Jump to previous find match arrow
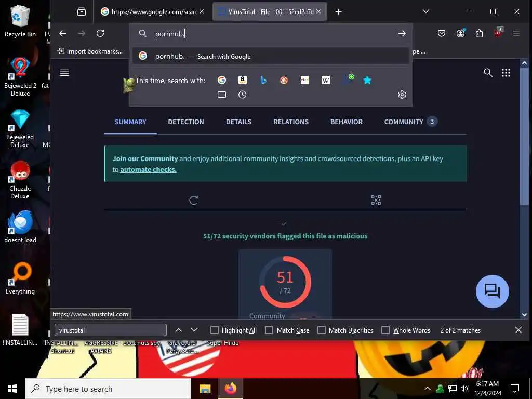 179,330
